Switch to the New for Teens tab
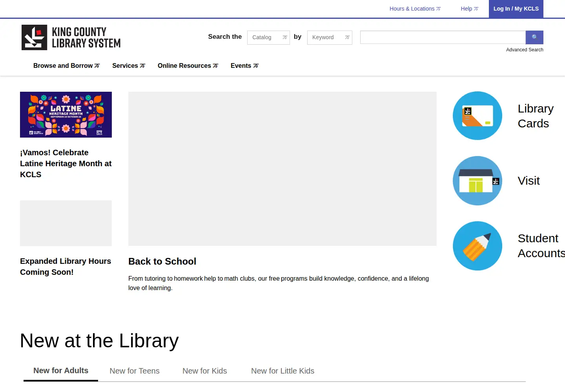The height and width of the screenshot is (392, 565). tap(135, 371)
